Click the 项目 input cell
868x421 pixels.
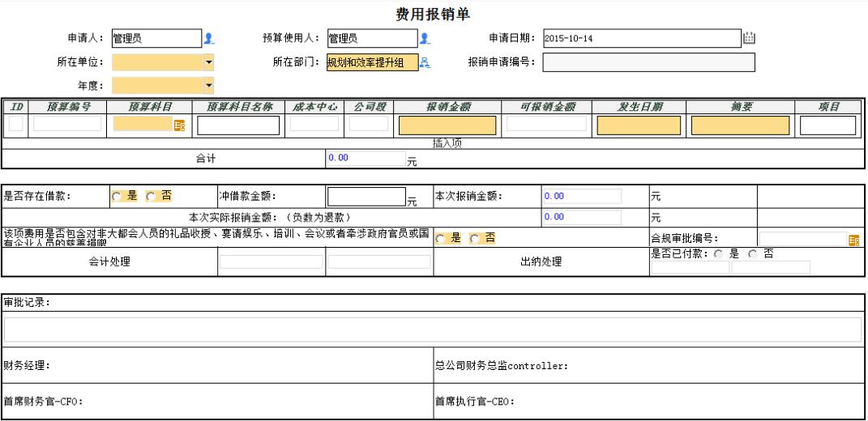[x=828, y=125]
